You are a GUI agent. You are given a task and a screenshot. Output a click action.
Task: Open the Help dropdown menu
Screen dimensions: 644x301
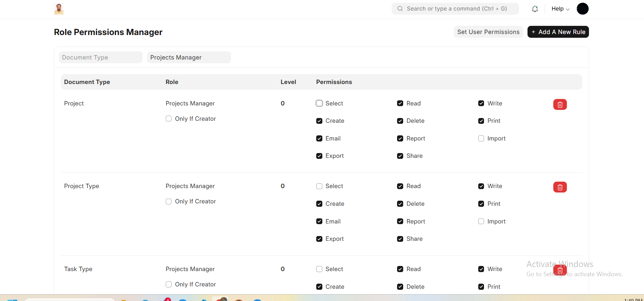point(560,9)
